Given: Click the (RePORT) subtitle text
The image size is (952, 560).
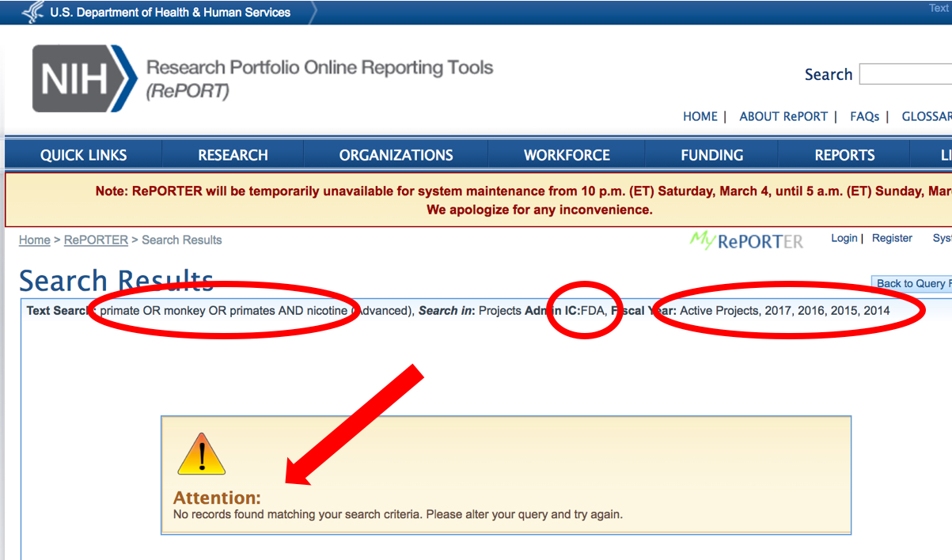Looking at the screenshot, I should (188, 91).
